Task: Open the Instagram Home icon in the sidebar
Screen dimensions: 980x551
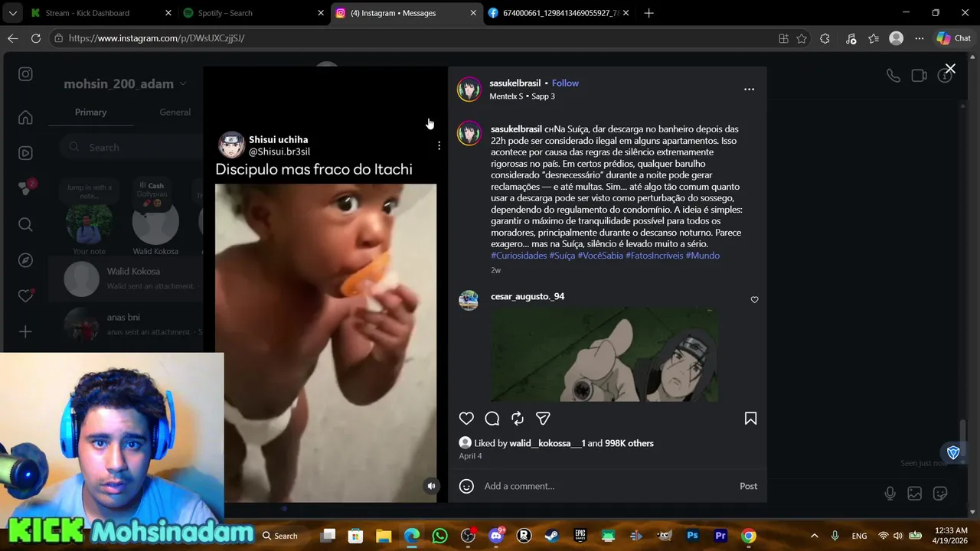Action: 25,117
